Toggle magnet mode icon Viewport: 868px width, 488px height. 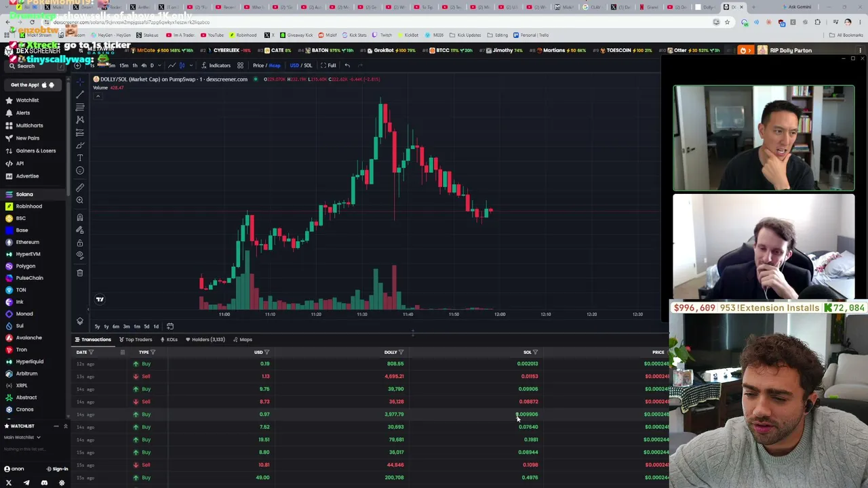[x=80, y=218]
